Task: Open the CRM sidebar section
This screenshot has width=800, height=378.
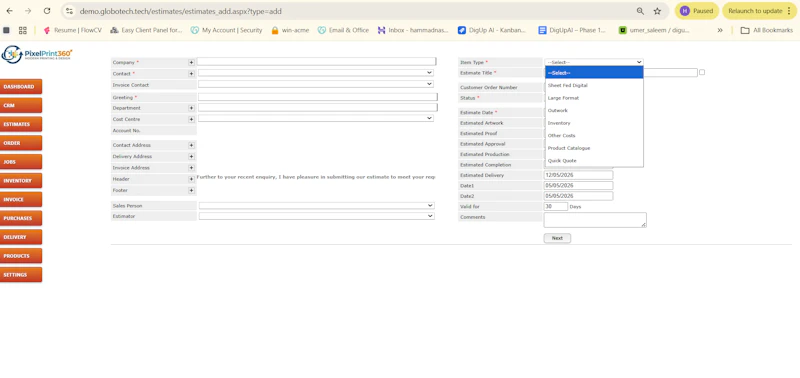Action: [x=21, y=106]
